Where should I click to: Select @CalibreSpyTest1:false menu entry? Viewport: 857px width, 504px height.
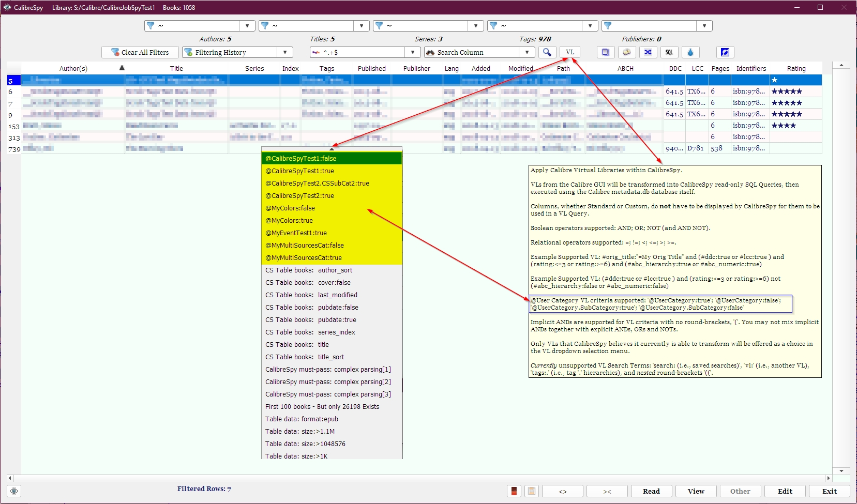332,159
